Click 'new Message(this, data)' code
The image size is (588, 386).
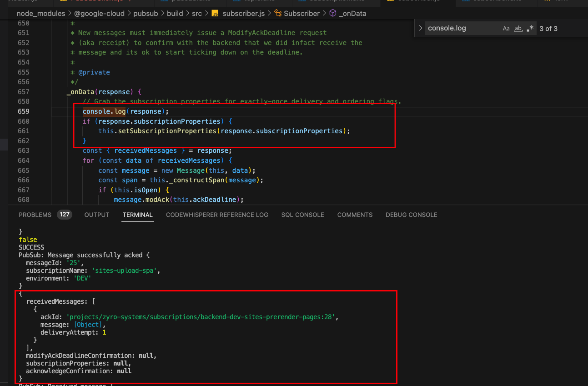coord(207,170)
